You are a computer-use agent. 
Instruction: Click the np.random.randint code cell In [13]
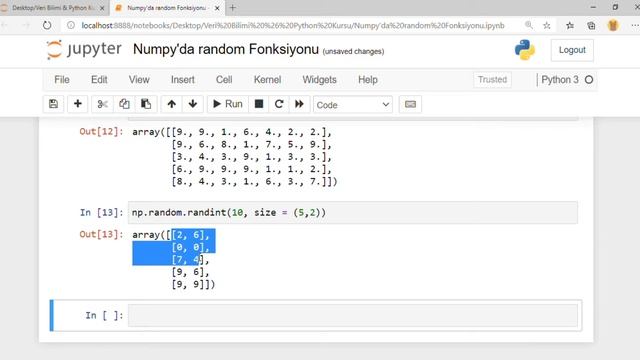(x=353, y=213)
